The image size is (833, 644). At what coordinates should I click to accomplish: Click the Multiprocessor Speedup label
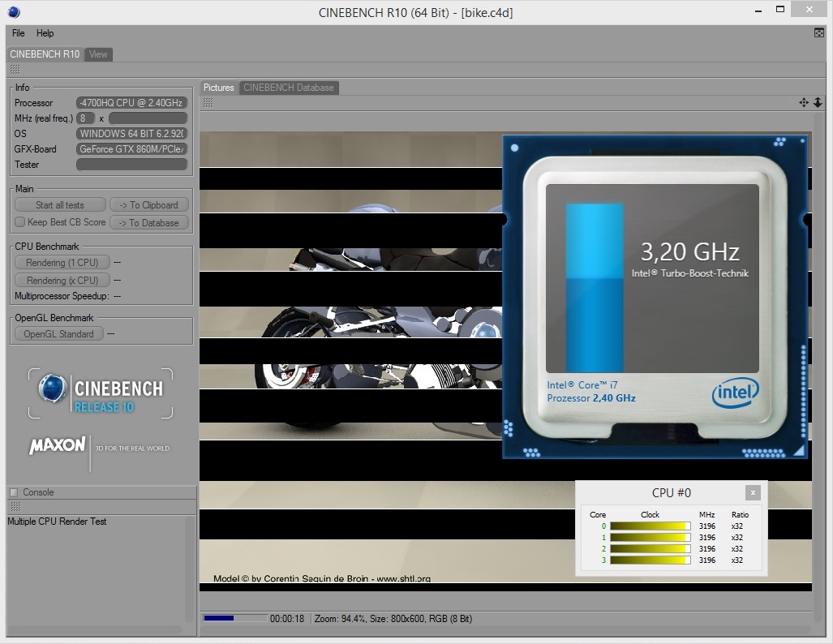point(62,296)
